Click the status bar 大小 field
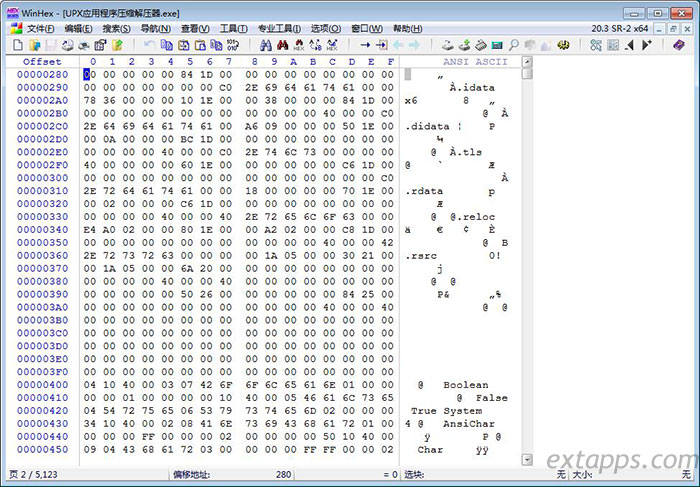The height and width of the screenshot is (487, 700). [632, 475]
